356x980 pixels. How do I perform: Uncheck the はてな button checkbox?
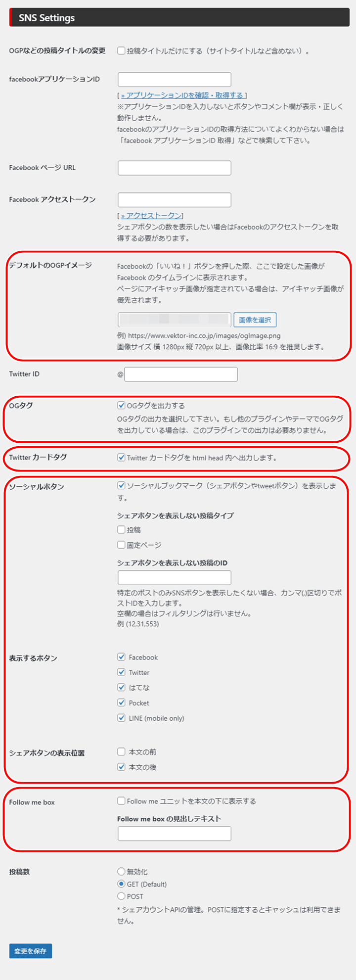coord(121,688)
